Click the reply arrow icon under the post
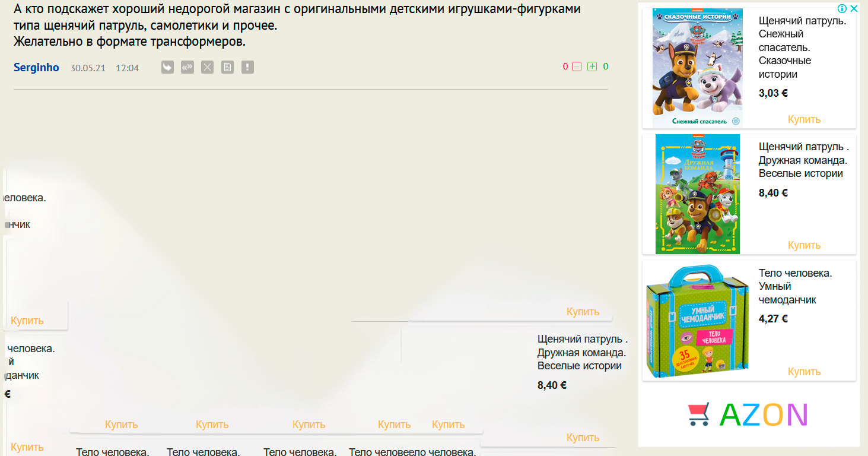 point(168,67)
